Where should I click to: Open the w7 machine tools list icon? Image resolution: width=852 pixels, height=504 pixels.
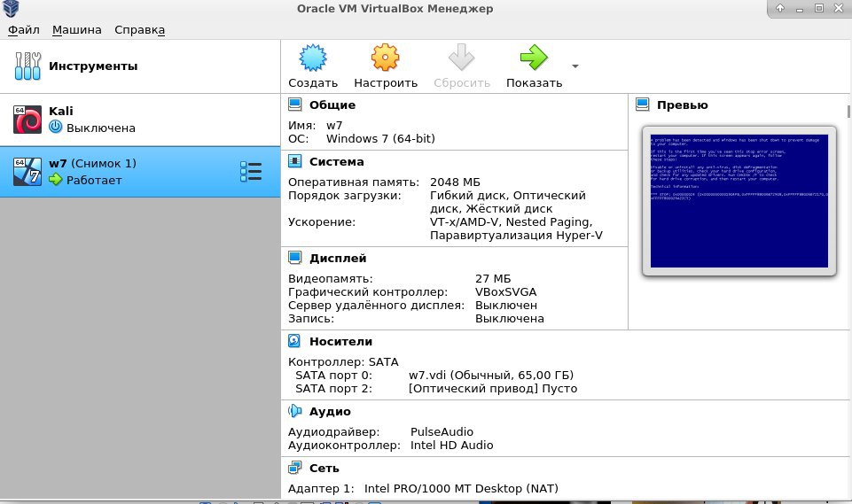tap(251, 172)
